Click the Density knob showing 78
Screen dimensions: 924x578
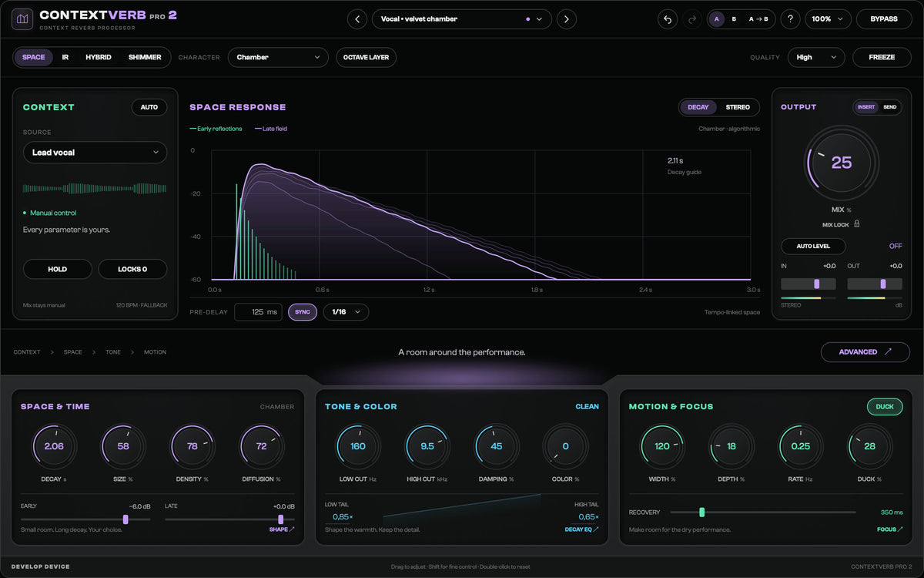(x=192, y=446)
